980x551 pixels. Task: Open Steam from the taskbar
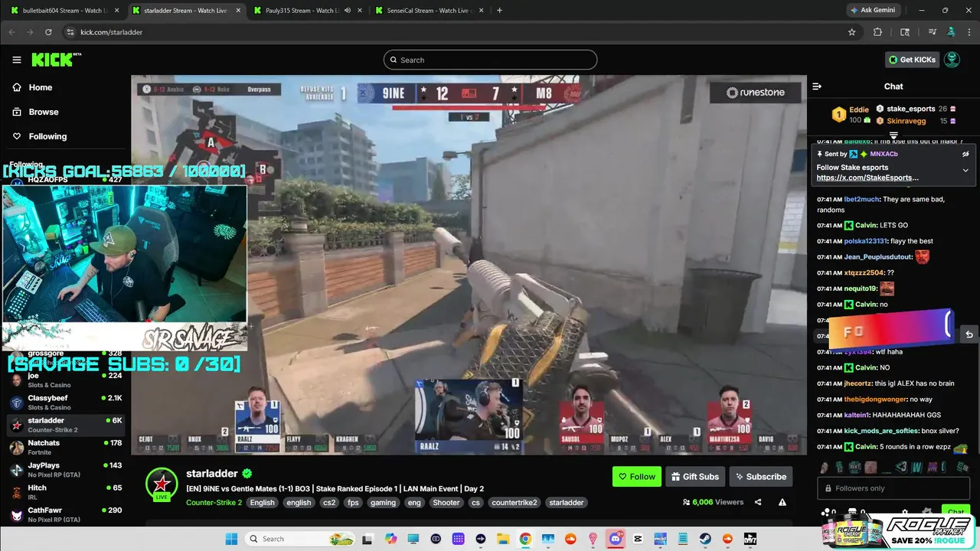click(x=705, y=539)
